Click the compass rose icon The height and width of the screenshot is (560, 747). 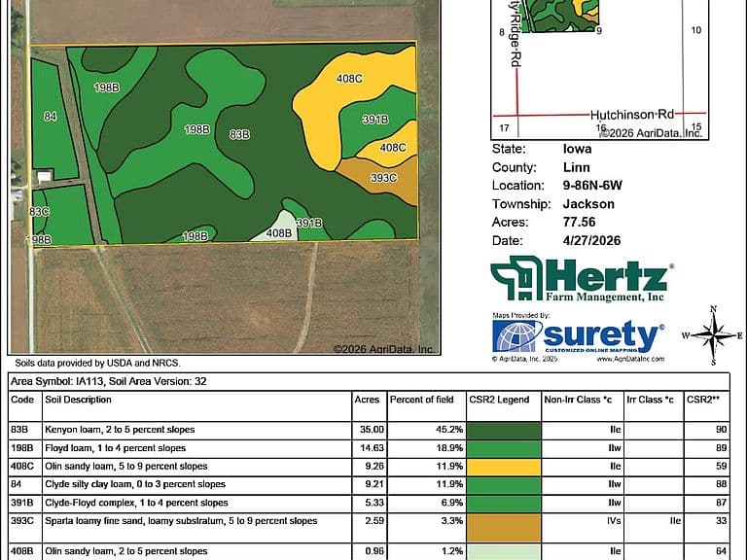click(x=714, y=335)
